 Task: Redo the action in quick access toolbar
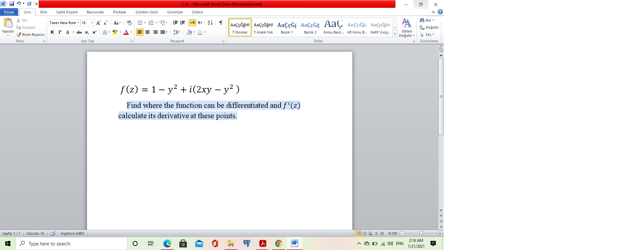(x=29, y=4)
